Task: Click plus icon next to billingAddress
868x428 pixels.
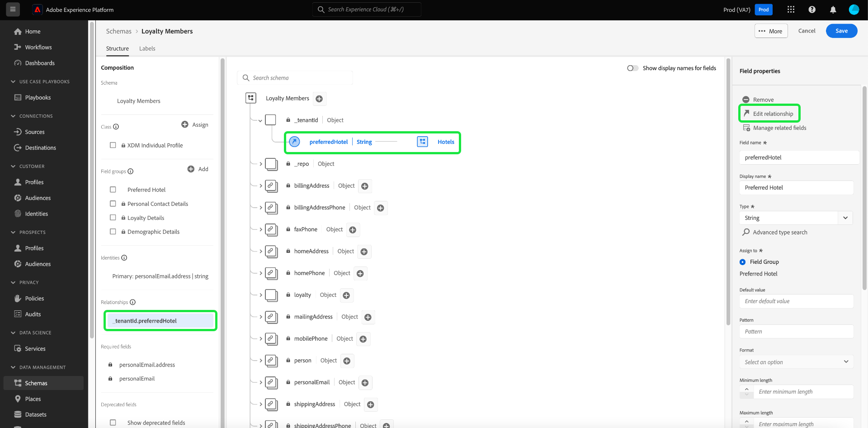Action: pyautogui.click(x=365, y=186)
